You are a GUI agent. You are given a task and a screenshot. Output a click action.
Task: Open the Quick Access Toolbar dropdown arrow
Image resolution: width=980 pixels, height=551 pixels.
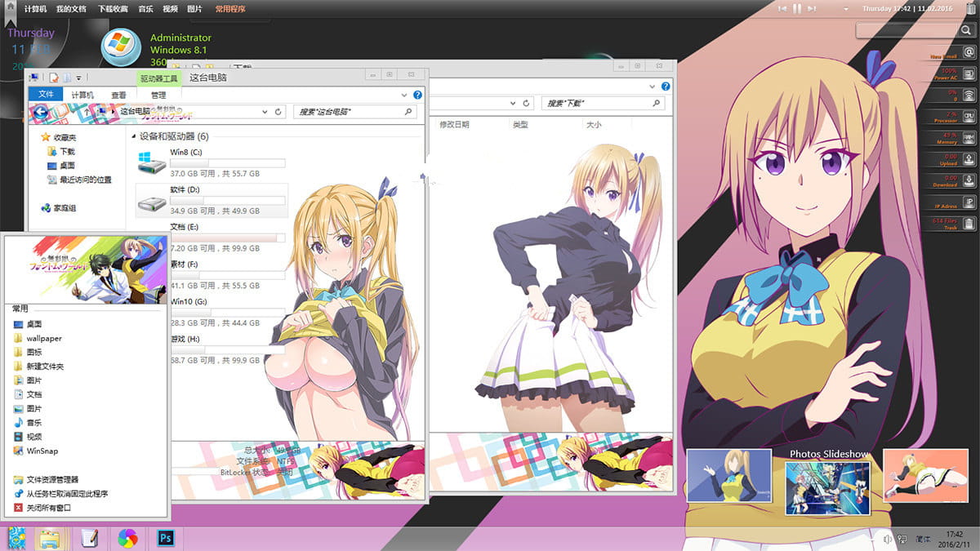(78, 77)
